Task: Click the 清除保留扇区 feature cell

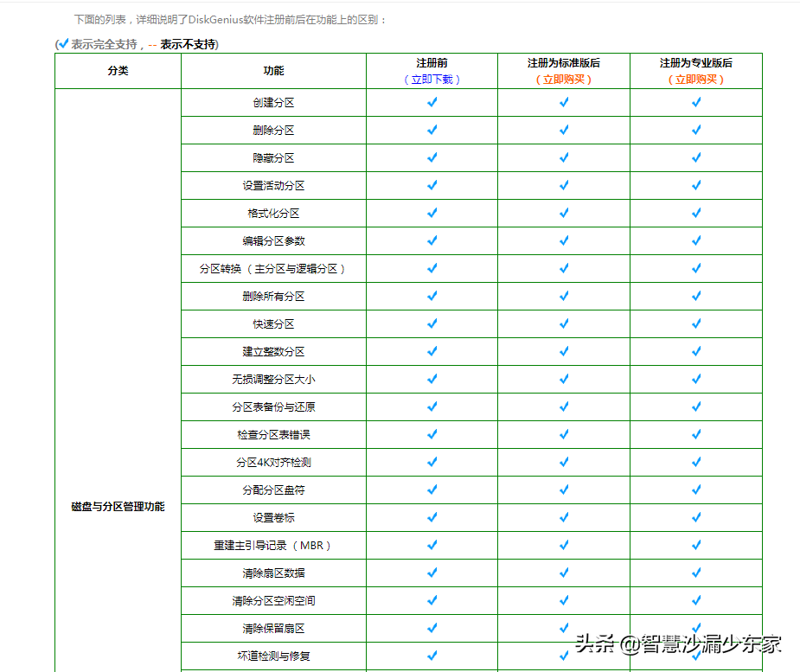Action: pyautogui.click(x=273, y=629)
